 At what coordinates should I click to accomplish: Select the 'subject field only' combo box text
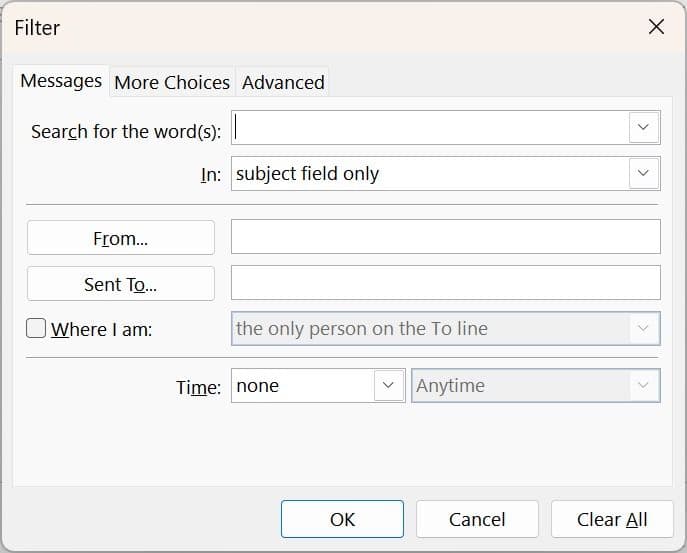pos(430,173)
